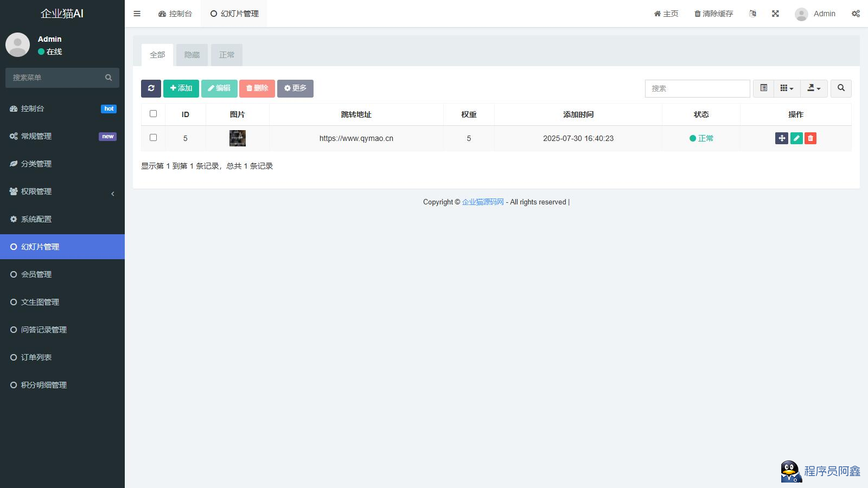868x488 pixels.
Task: Click the https://www.qymao.cn jump address
Action: tap(356, 138)
